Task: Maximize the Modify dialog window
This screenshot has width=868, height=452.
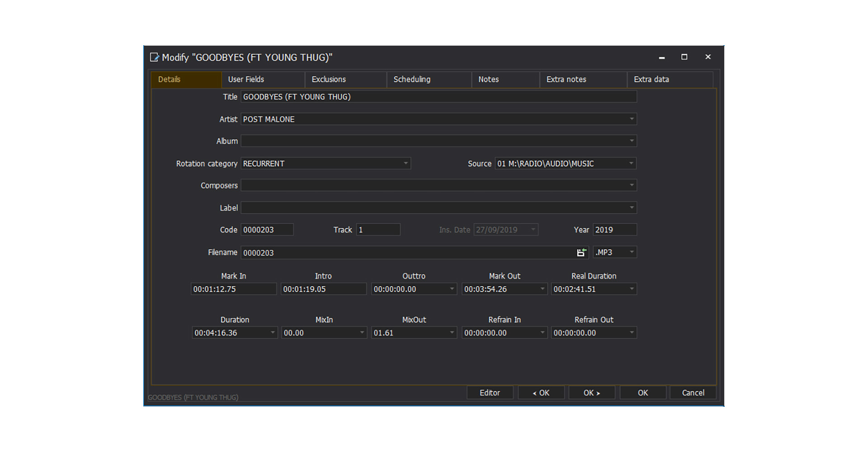Action: 684,57
